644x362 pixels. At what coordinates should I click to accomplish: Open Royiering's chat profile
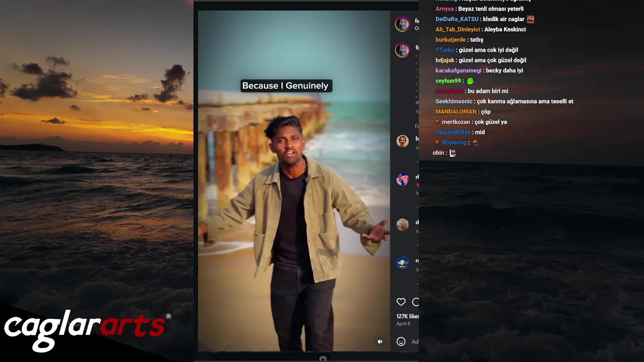[454, 143]
